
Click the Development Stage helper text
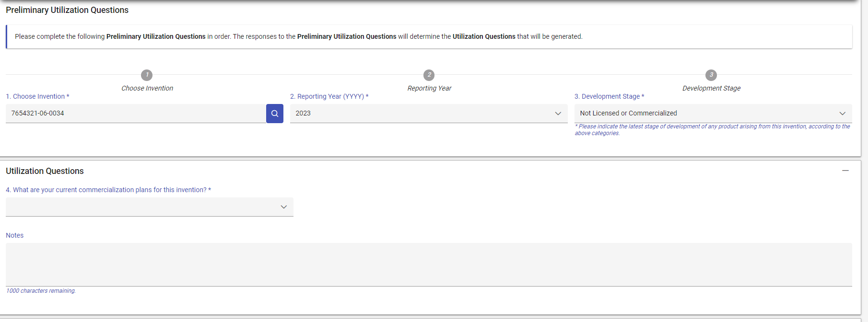pyautogui.click(x=712, y=129)
